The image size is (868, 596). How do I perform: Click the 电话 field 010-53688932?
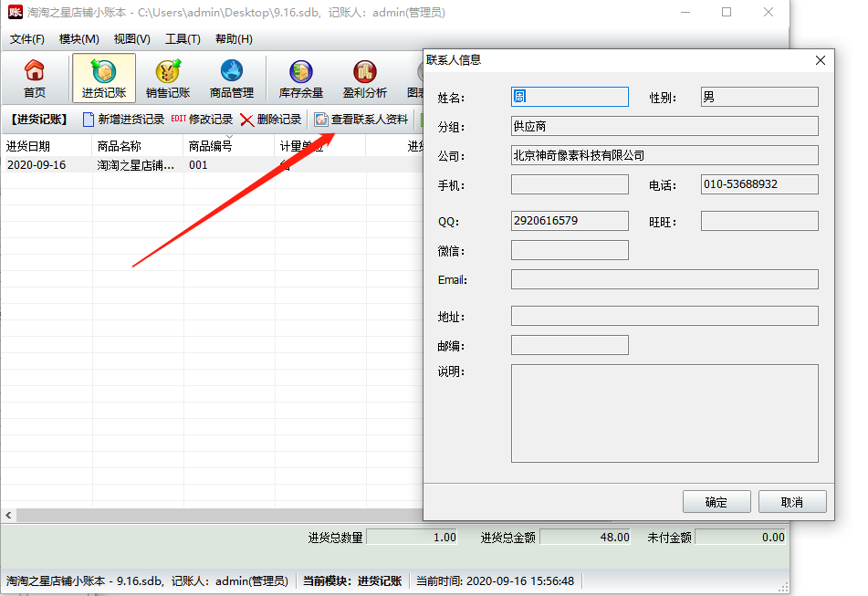pyautogui.click(x=759, y=184)
